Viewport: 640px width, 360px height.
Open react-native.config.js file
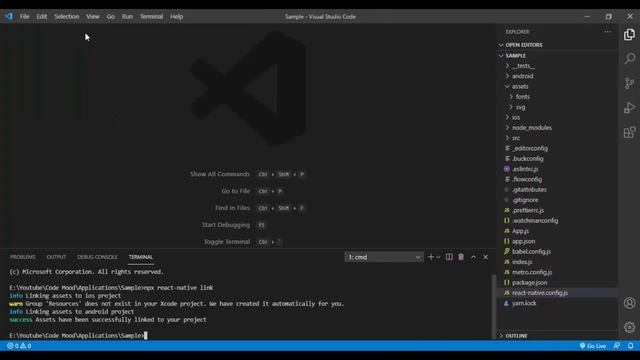point(558,293)
